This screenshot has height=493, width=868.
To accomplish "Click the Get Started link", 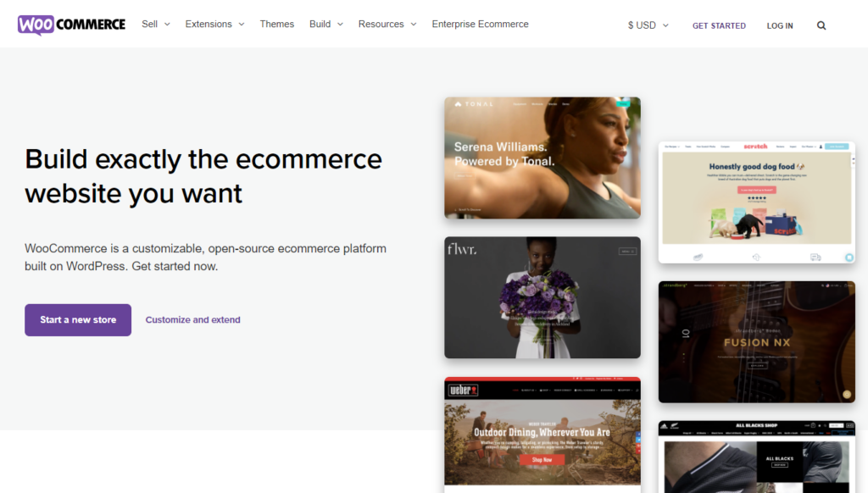I will tap(719, 25).
